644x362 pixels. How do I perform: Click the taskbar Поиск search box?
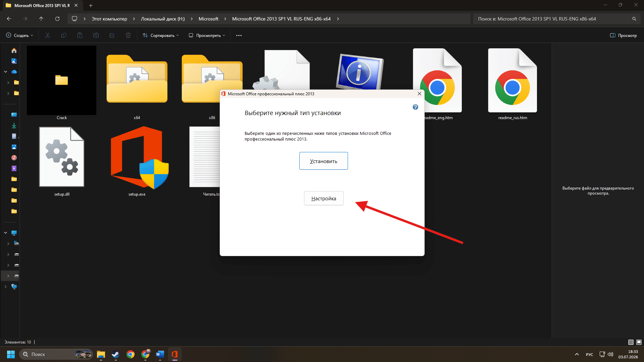pos(56,354)
